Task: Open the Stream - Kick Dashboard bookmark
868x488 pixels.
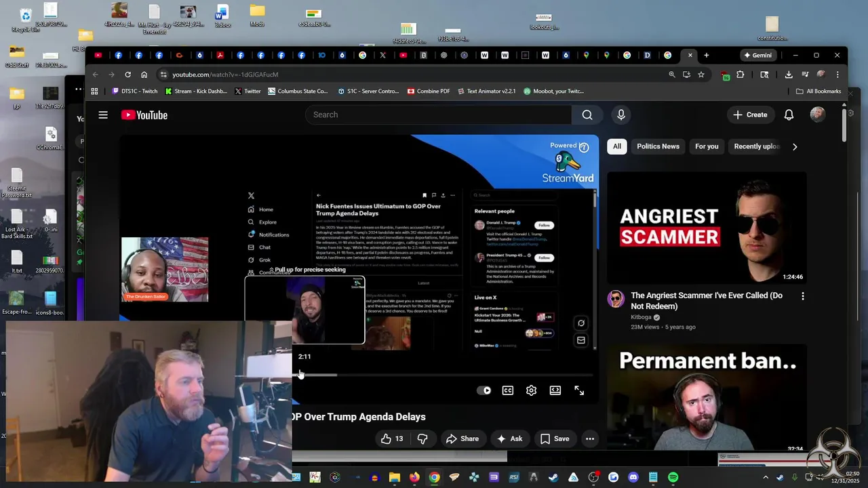Action: [x=197, y=91]
